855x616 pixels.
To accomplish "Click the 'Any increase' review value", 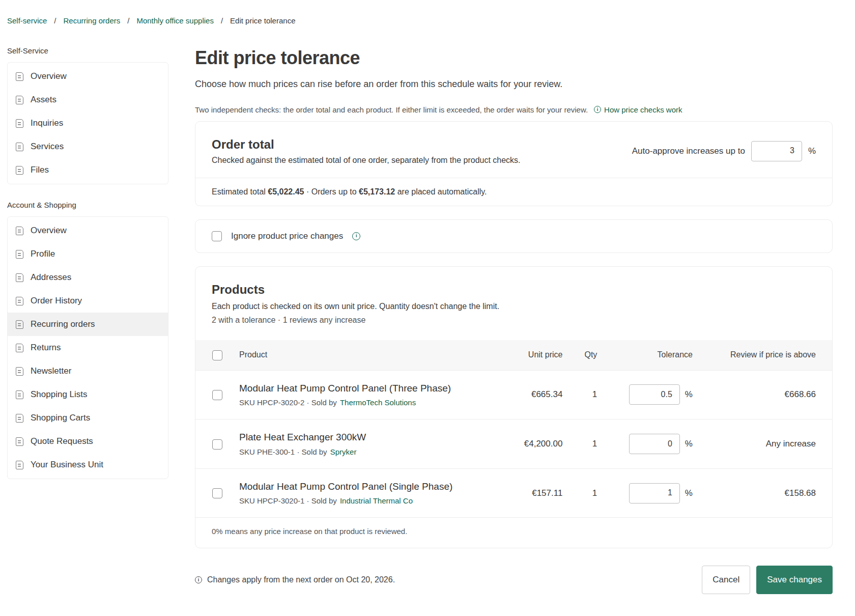I will pos(790,444).
